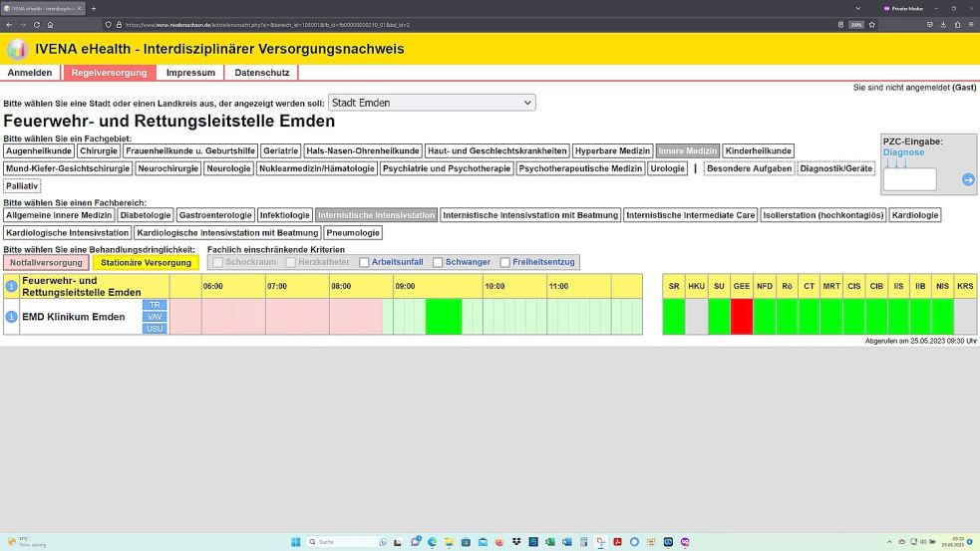This screenshot has height=551, width=980.
Task: Open the Datenschutz tab
Action: (262, 73)
